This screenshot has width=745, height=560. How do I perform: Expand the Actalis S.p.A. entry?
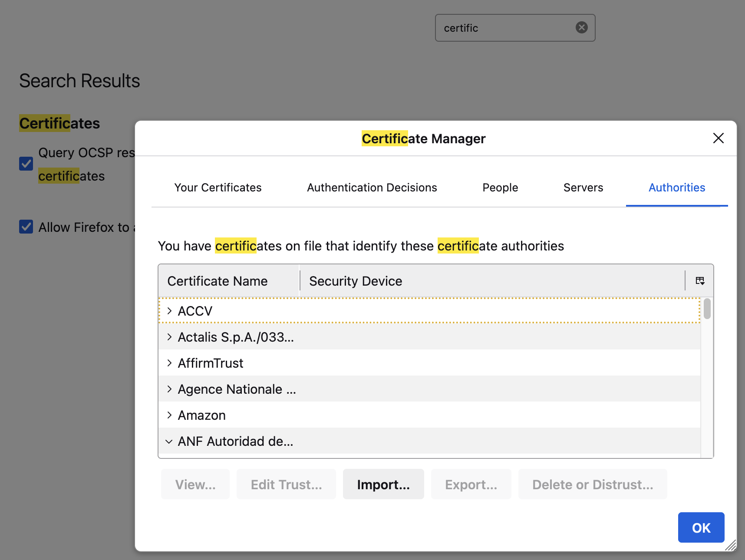(169, 337)
